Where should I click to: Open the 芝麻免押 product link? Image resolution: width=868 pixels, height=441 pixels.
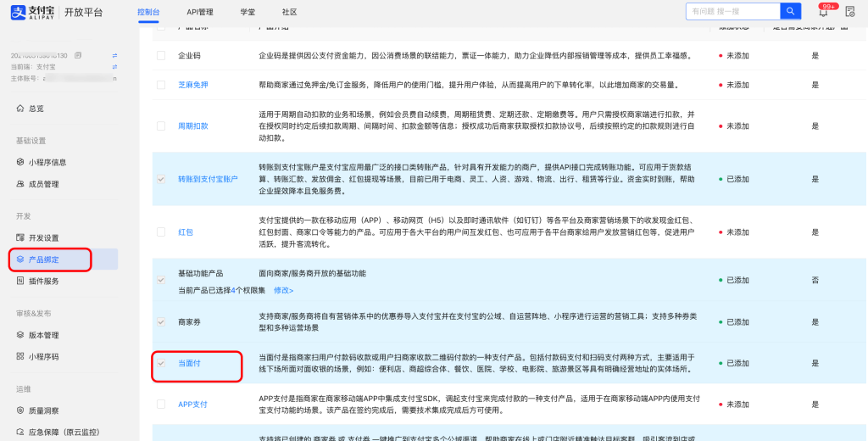[192, 85]
